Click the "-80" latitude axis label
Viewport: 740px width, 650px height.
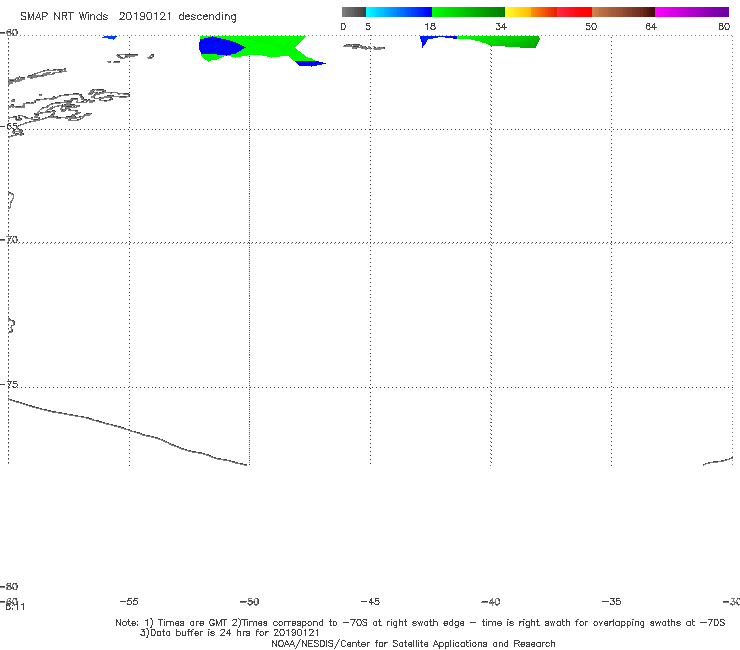9,586
